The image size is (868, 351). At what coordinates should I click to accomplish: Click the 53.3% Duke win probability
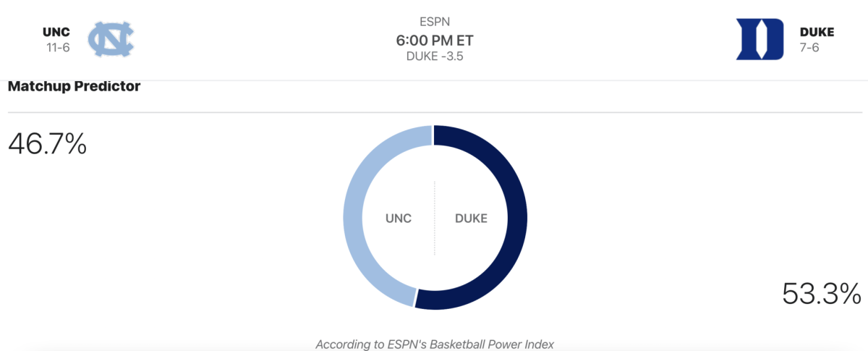pos(822,294)
